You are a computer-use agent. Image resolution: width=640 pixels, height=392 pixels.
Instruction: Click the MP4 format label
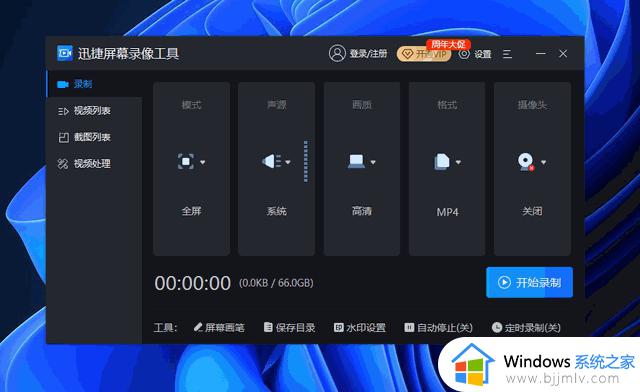click(x=447, y=212)
